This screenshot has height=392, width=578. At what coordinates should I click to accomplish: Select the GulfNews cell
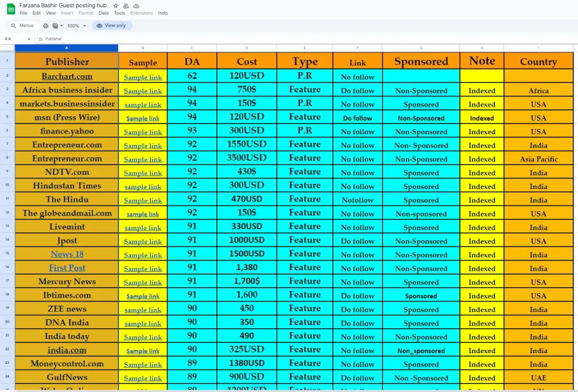67,377
